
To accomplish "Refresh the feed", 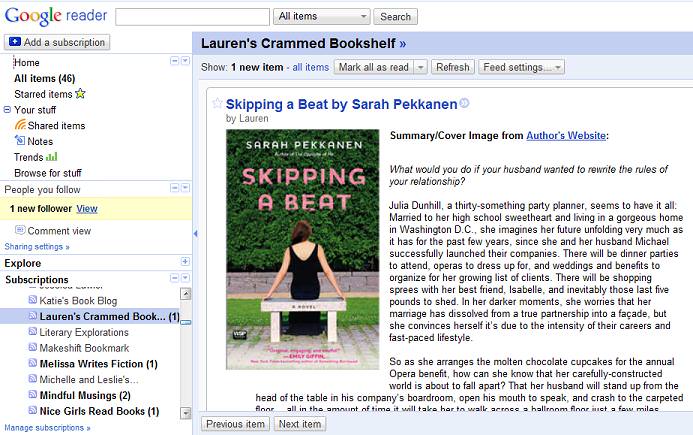I will pos(453,67).
